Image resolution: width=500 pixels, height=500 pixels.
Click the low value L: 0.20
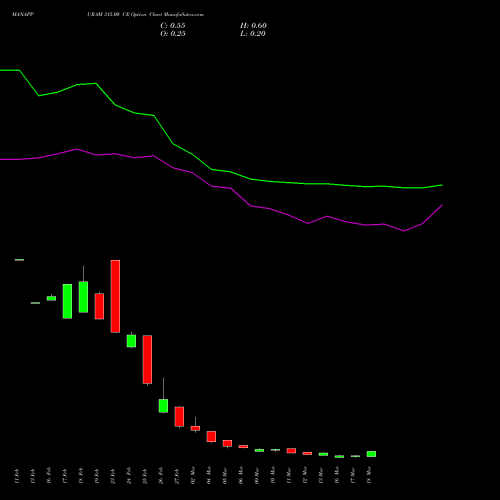253,34
